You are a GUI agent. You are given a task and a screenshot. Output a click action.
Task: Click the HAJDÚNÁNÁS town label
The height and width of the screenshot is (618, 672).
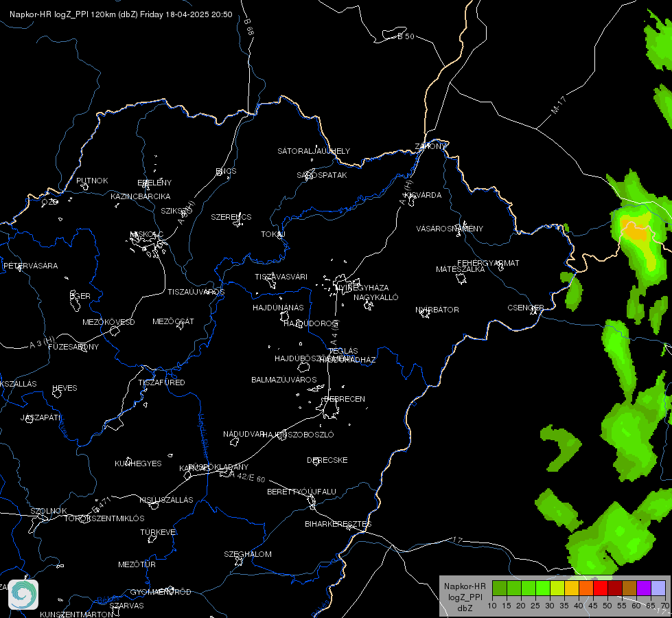(278, 308)
